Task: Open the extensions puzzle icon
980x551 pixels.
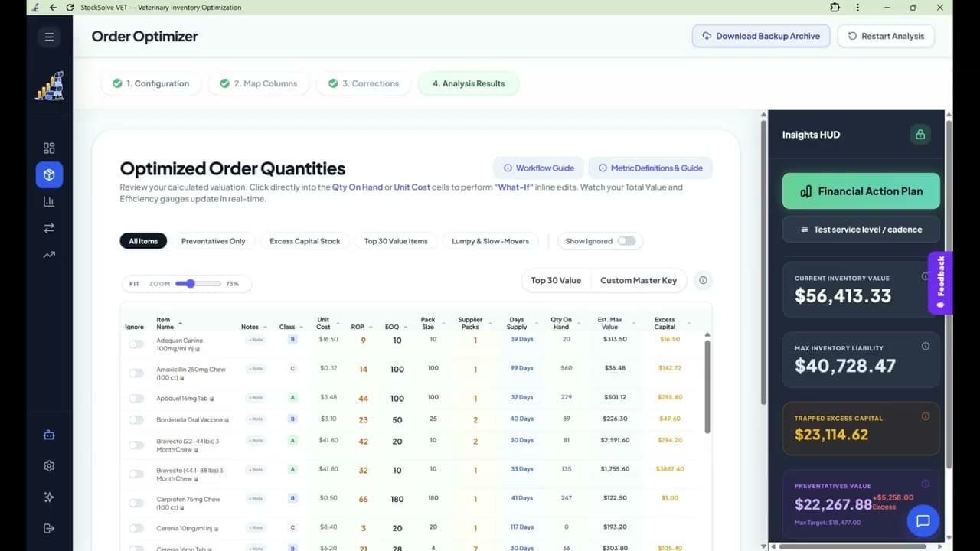Action: pos(835,8)
